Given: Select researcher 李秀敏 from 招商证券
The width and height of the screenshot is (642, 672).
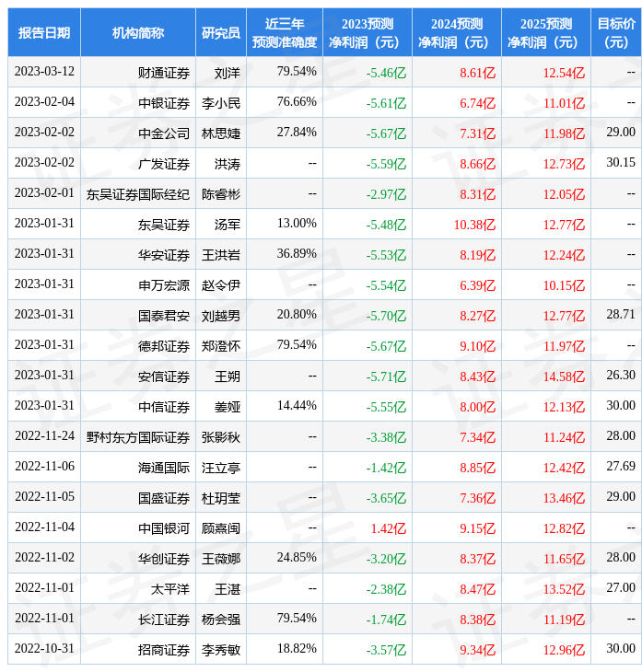Looking at the screenshot, I should tap(221, 649).
